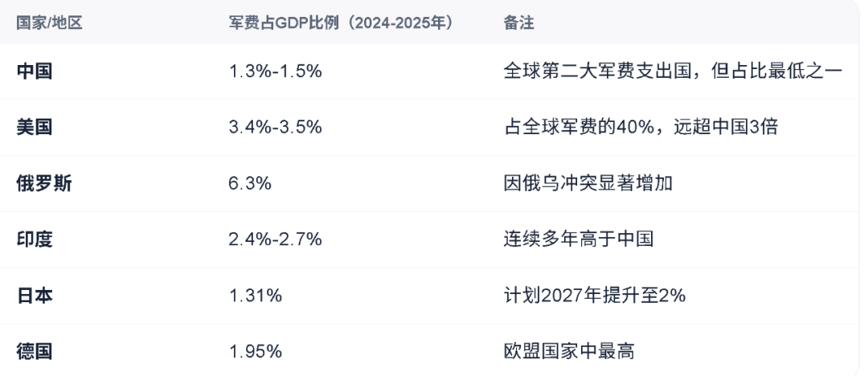This screenshot has width=868, height=376.
Task: Select the 德国 row label
Action: point(35,351)
